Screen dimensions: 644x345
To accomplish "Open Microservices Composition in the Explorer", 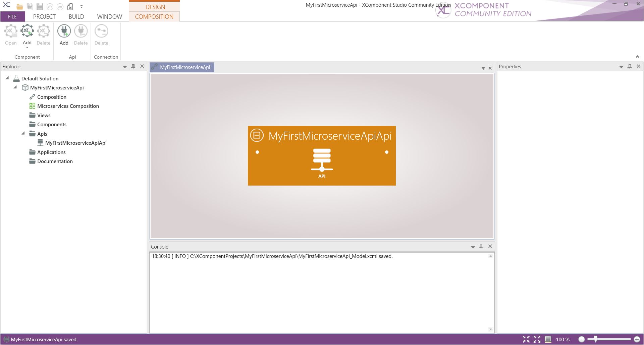I will 68,106.
